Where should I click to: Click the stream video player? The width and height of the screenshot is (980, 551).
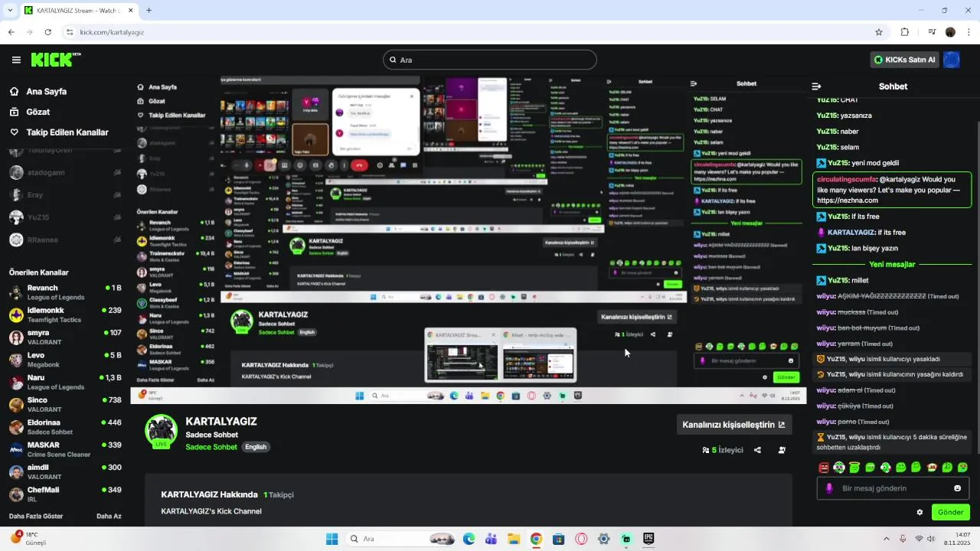coord(468,240)
